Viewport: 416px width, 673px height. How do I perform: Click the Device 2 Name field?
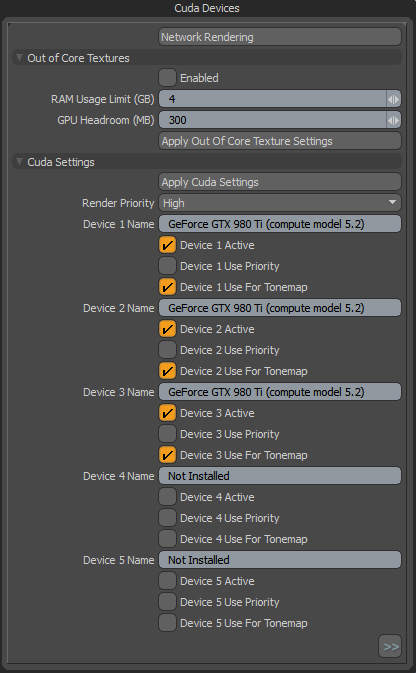click(x=280, y=308)
